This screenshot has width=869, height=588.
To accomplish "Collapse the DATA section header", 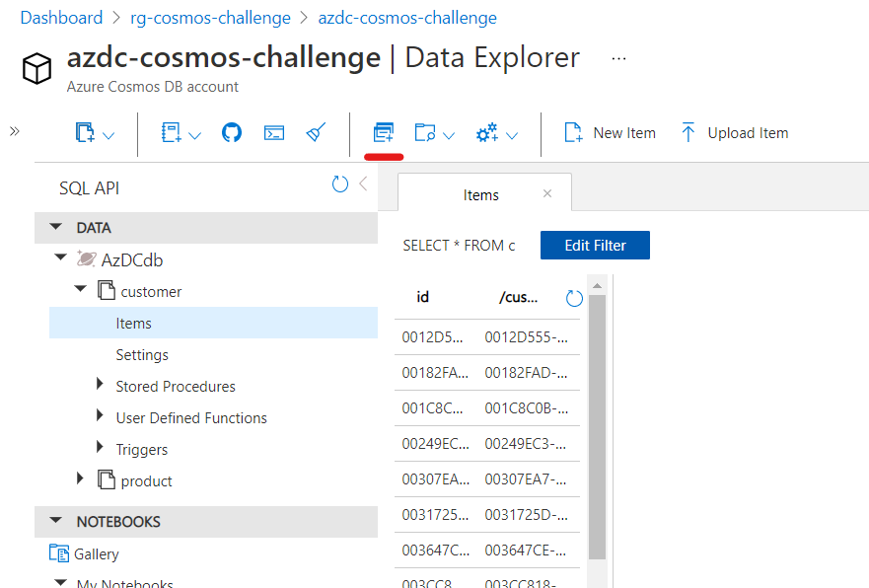I will [55, 227].
